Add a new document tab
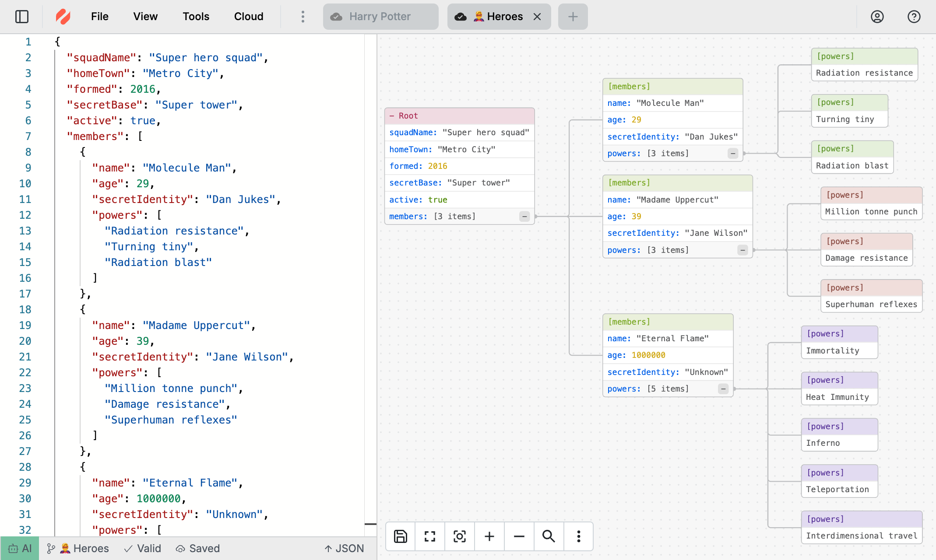Viewport: 936px width, 560px height. click(x=573, y=17)
